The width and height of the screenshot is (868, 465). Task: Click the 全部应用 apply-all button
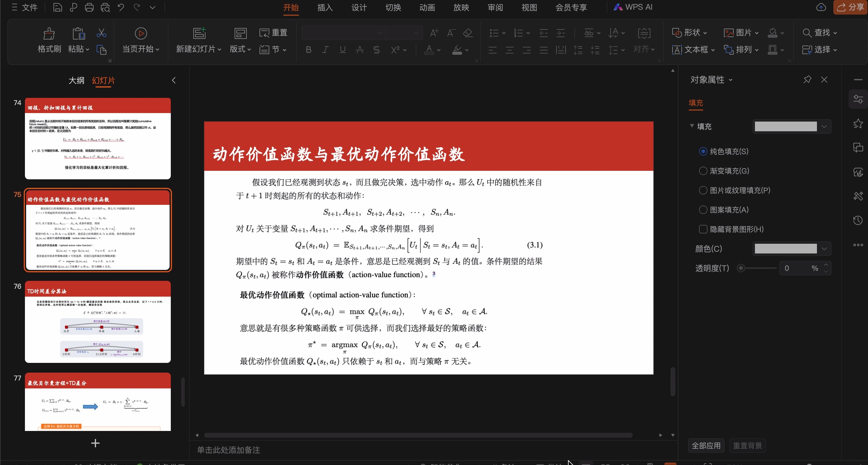706,445
